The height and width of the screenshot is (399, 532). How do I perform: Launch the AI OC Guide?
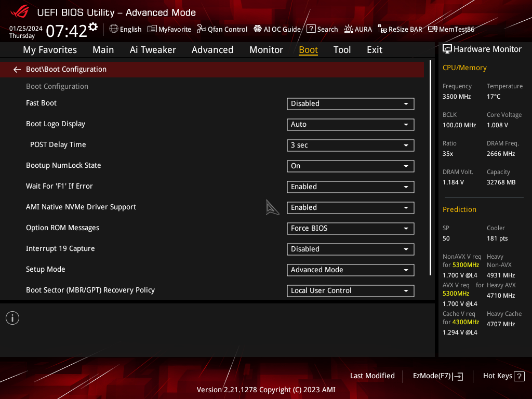tap(277, 29)
